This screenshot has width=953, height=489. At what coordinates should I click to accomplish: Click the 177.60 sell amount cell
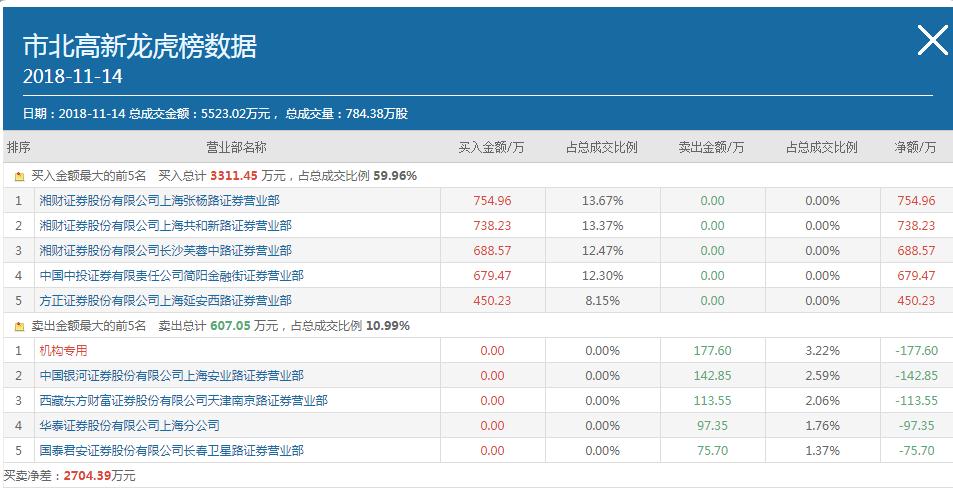[x=712, y=351]
